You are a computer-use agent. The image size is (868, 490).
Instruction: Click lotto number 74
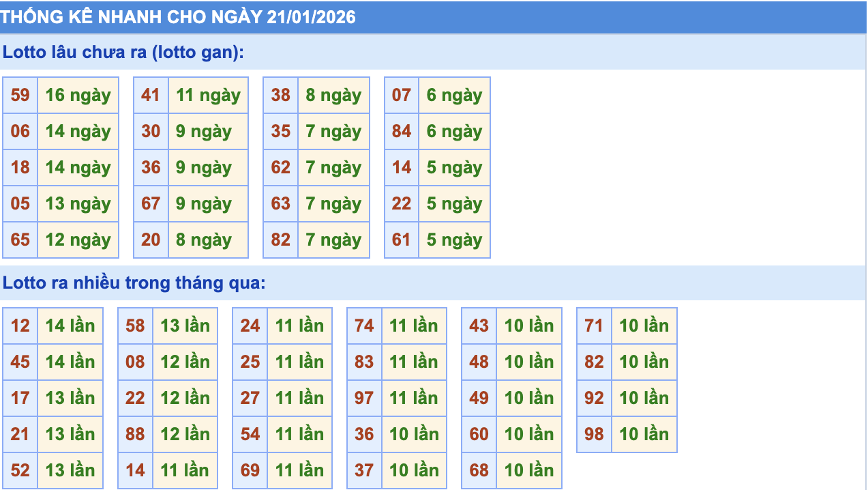tap(364, 326)
